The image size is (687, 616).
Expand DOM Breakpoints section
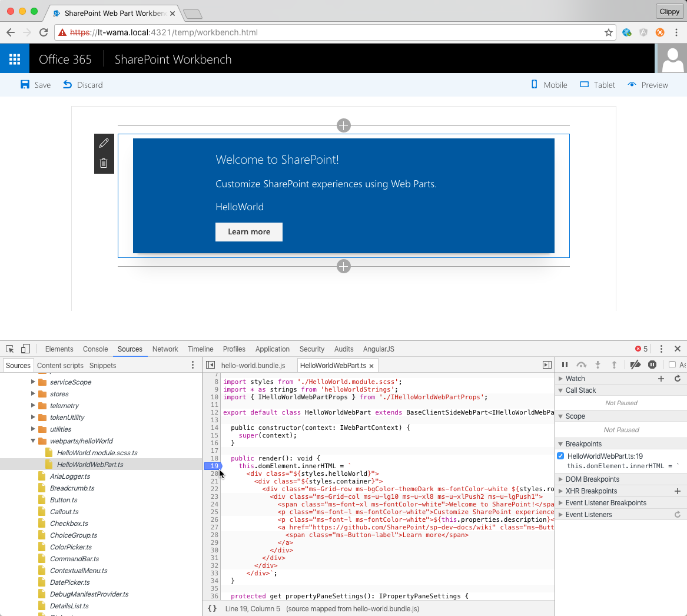coord(560,479)
